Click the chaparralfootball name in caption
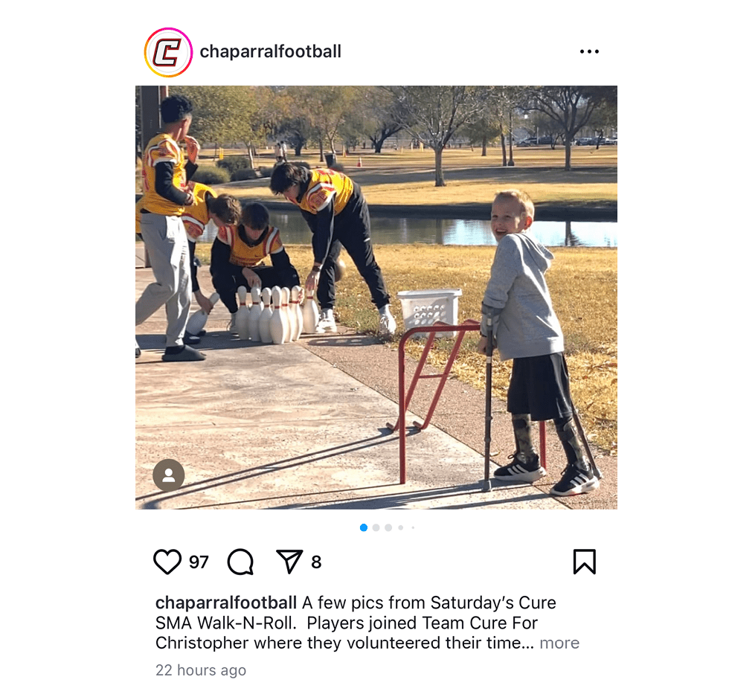This screenshot has width=729, height=700. (226, 603)
